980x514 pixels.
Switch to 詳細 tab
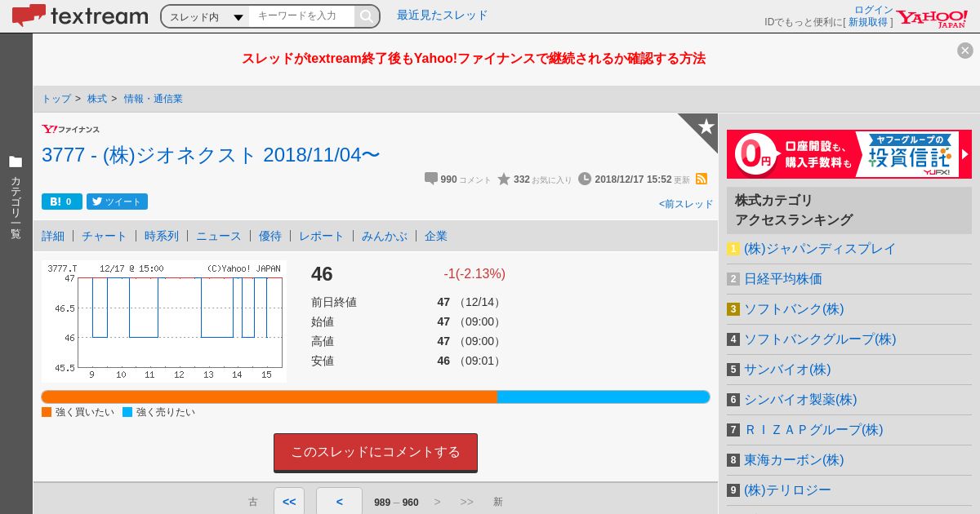53,236
